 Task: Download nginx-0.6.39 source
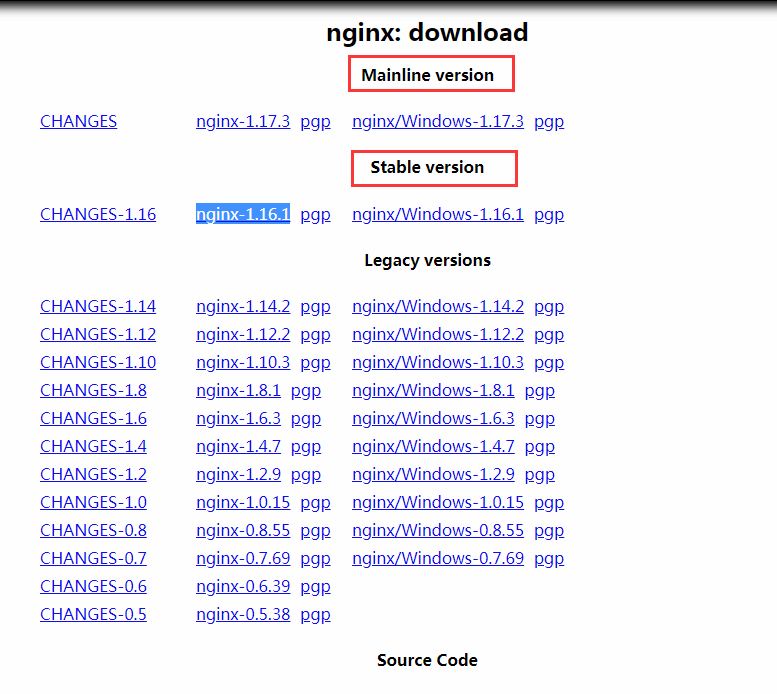pos(243,587)
